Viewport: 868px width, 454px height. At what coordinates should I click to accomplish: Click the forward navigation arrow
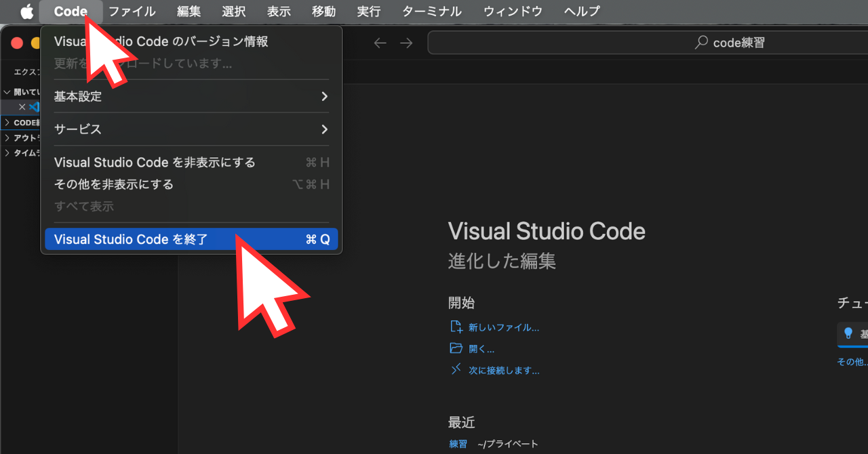[x=406, y=42]
